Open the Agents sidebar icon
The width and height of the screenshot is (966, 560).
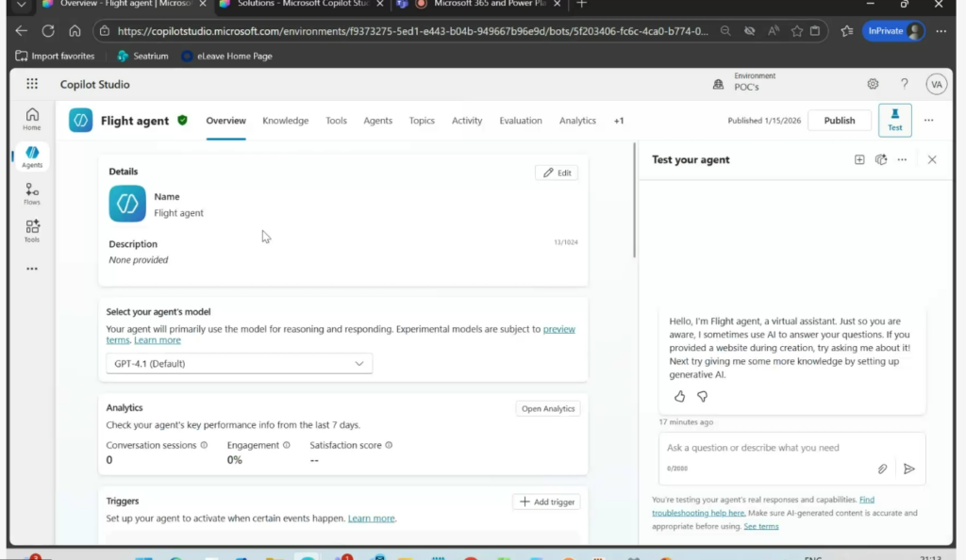pos(32,156)
